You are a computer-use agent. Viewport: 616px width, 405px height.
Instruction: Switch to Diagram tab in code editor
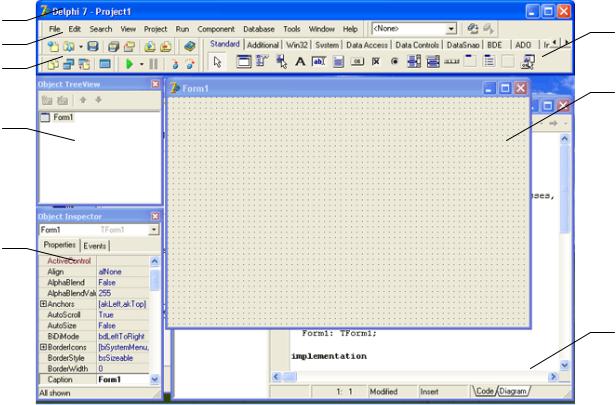(x=513, y=391)
